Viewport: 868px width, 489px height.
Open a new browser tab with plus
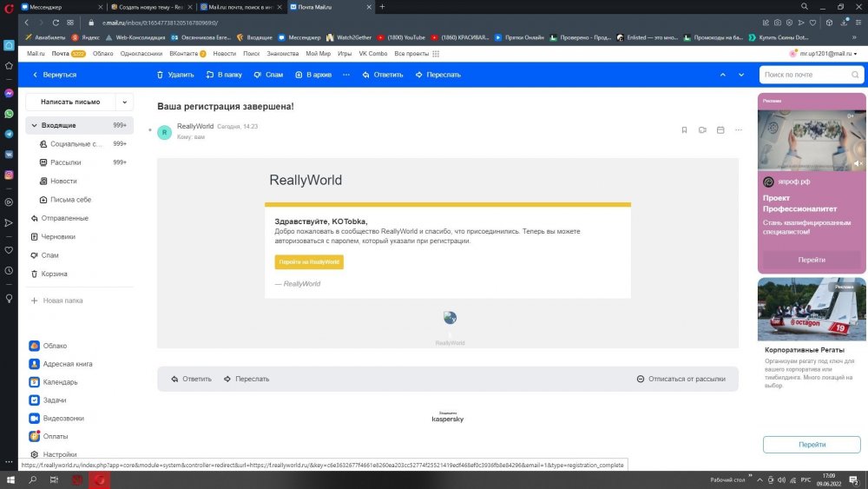point(382,7)
